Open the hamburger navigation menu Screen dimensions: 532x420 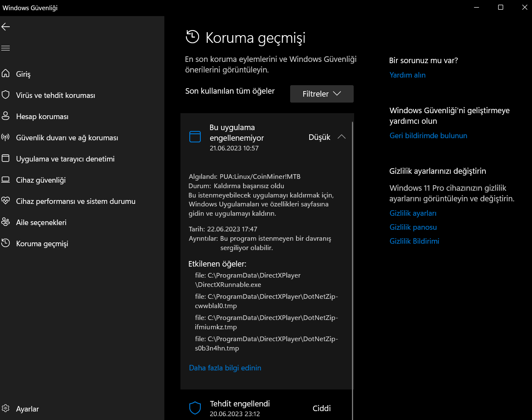click(6, 48)
